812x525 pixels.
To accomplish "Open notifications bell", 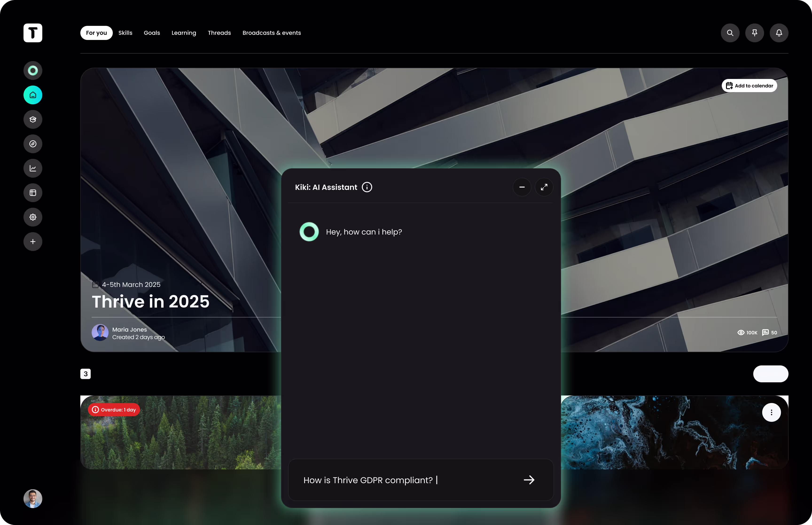I will point(779,33).
